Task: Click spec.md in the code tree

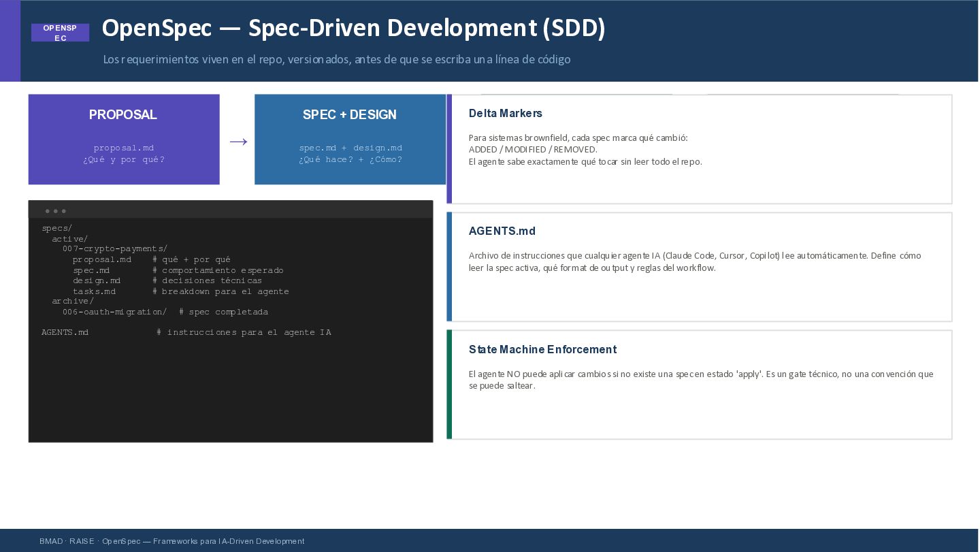Action: pyautogui.click(x=91, y=270)
